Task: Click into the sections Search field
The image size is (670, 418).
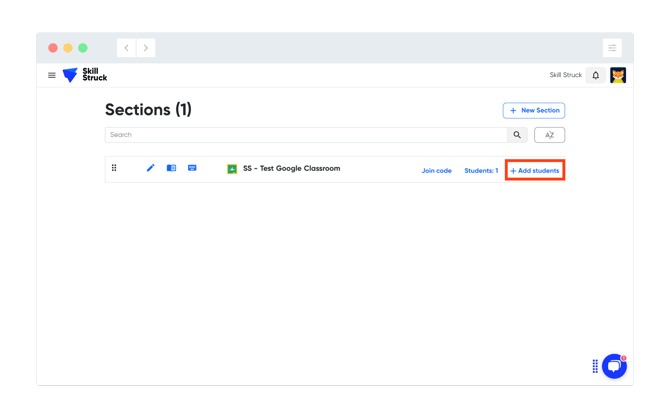Action: pos(305,135)
